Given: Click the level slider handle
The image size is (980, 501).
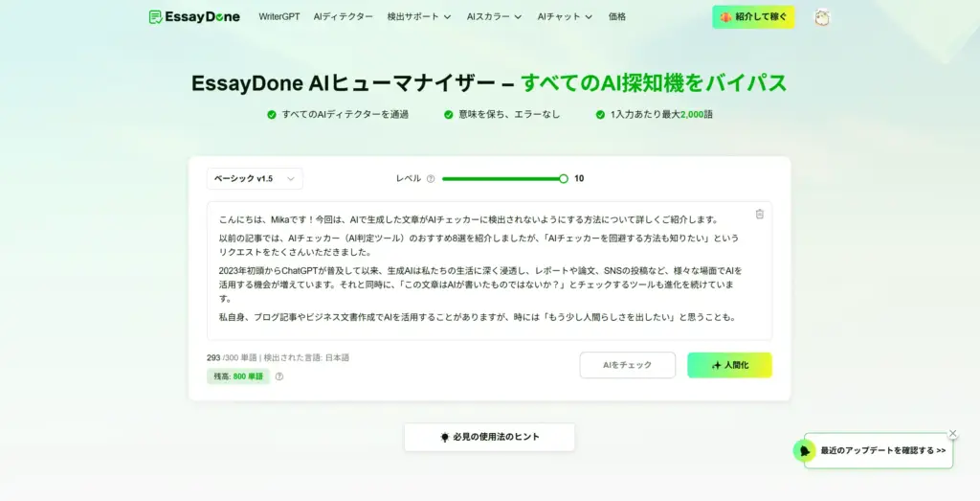Looking at the screenshot, I should [x=564, y=179].
